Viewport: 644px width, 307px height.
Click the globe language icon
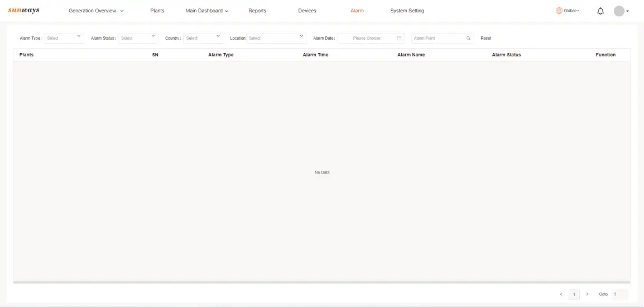coord(559,11)
